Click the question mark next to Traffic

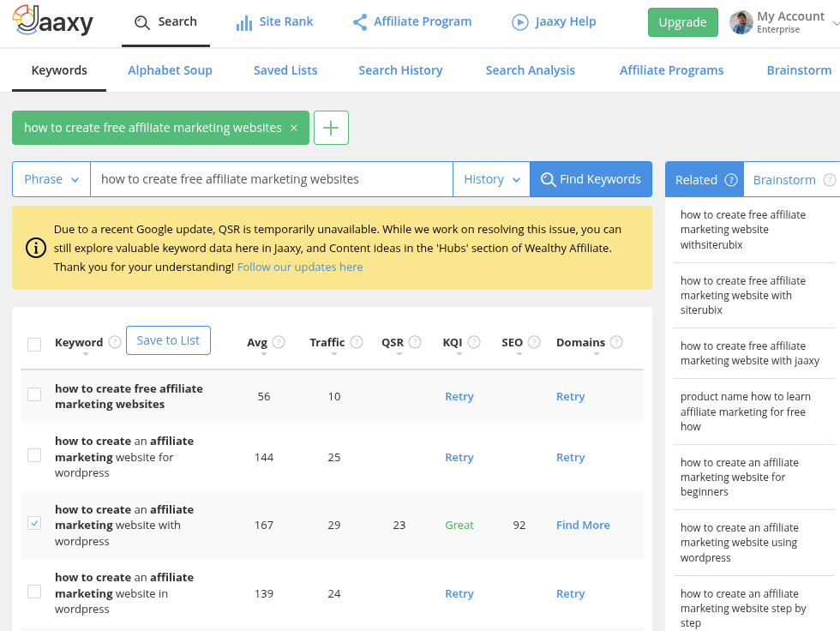coord(357,342)
